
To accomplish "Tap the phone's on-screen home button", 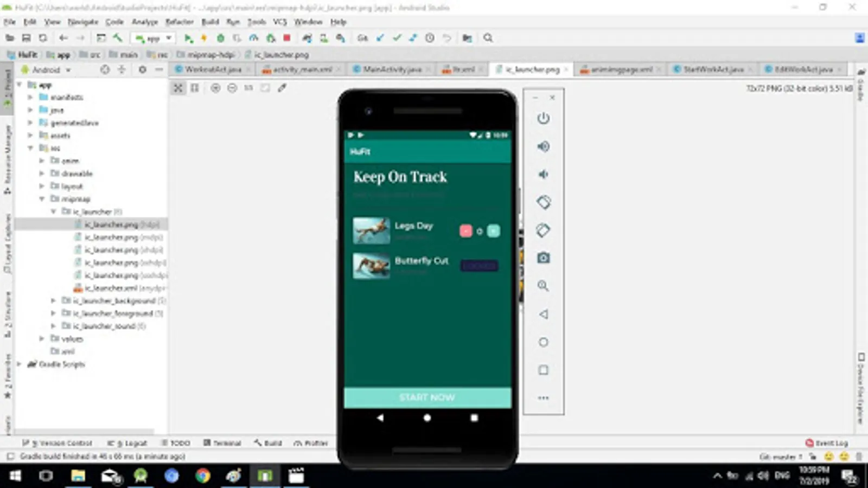I will [427, 418].
